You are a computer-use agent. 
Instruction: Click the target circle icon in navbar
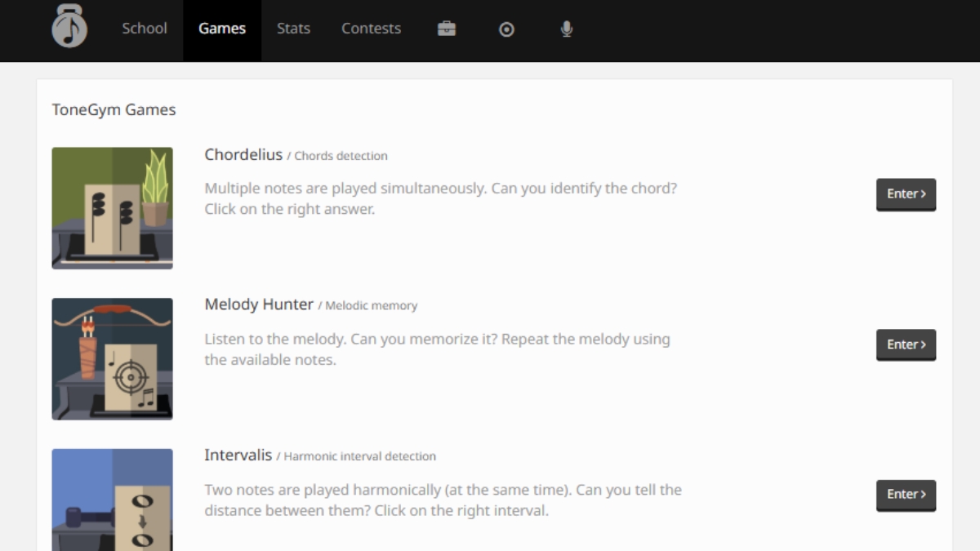(506, 29)
